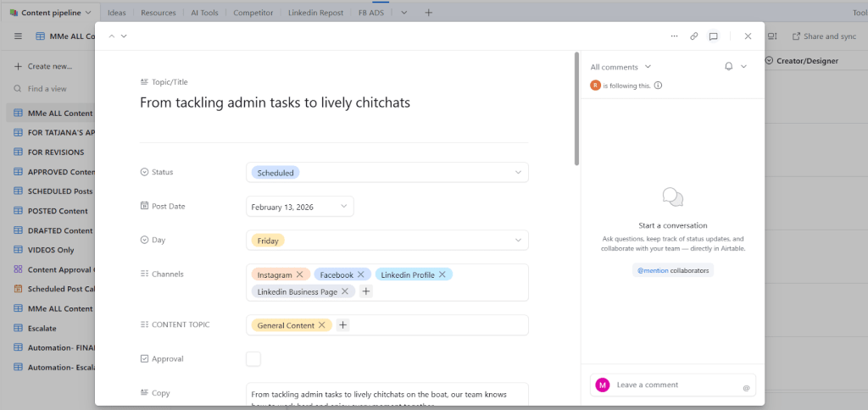Click the notification bell in comments
The image size is (868, 410).
coord(728,67)
